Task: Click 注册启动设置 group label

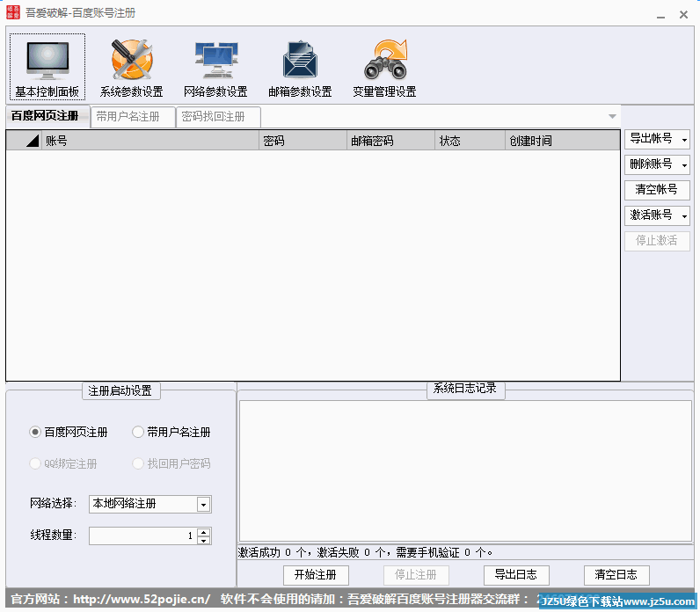Action: 120,391
